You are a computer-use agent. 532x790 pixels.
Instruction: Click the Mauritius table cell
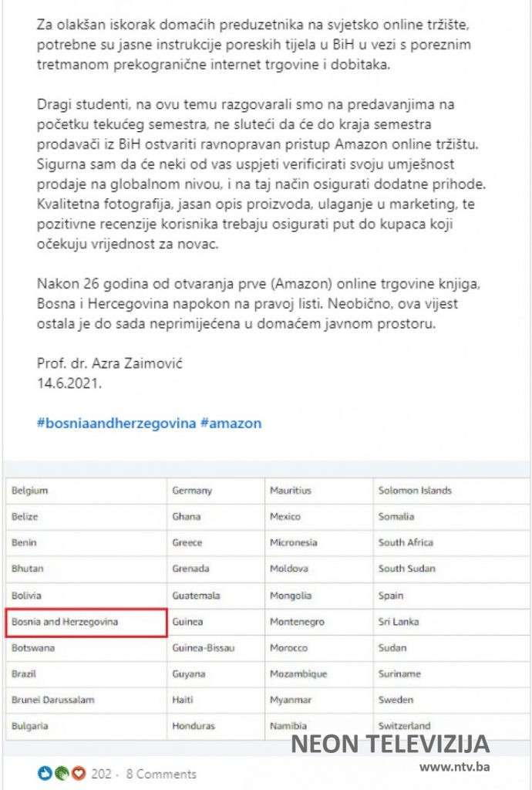pos(291,491)
